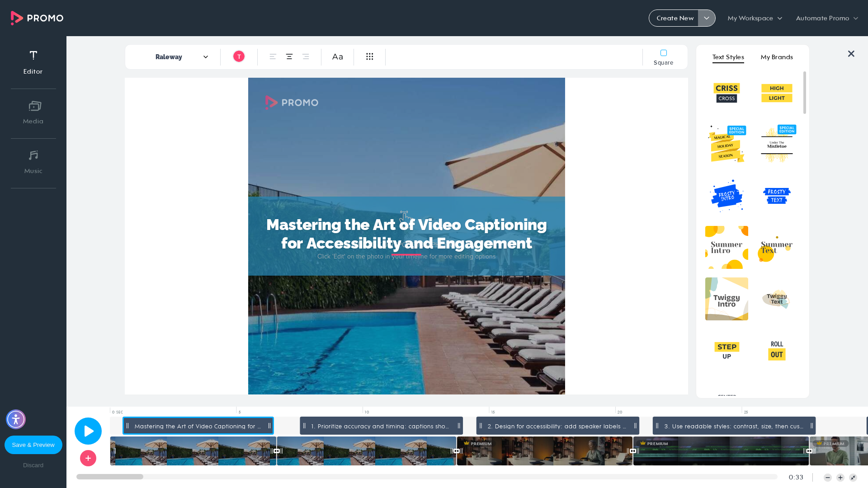Zoom out the timeline with the minus icon
Screen dimensions: 868x488
[x=828, y=478]
